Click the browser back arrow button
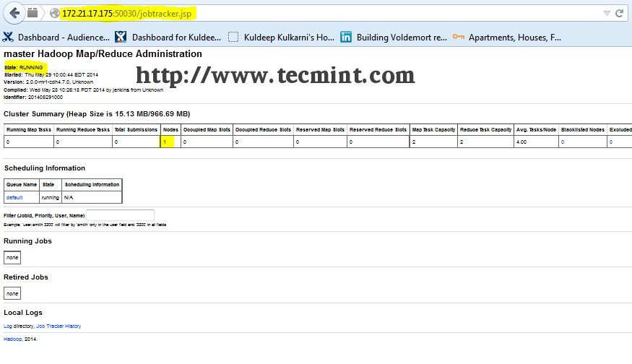Viewport: 632px width, 364px height. point(14,13)
